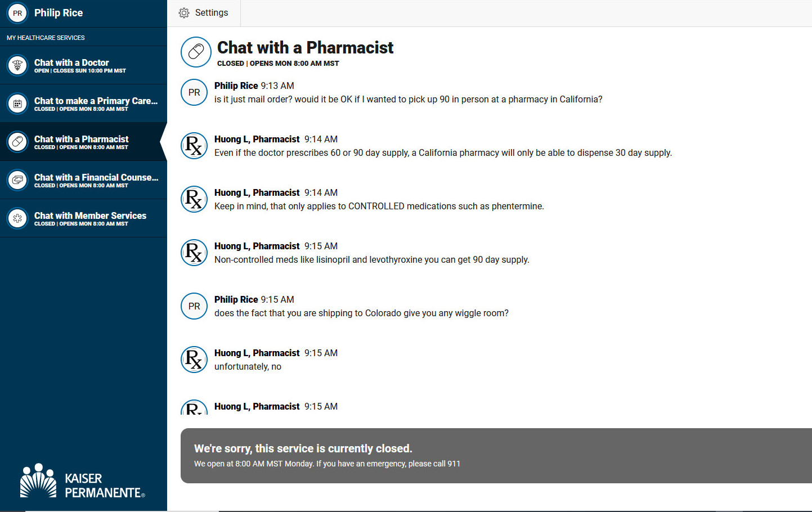Click PR avatar on the 9:13 AM message

pyautogui.click(x=194, y=92)
